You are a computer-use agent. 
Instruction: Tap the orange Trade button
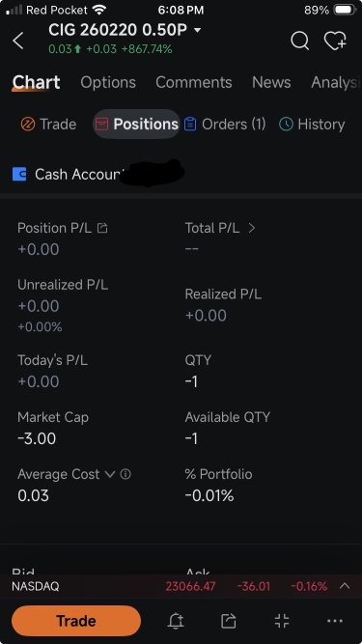click(x=76, y=621)
